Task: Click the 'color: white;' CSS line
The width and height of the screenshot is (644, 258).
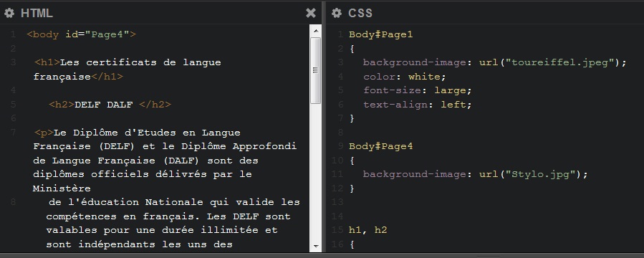Action: [x=405, y=77]
